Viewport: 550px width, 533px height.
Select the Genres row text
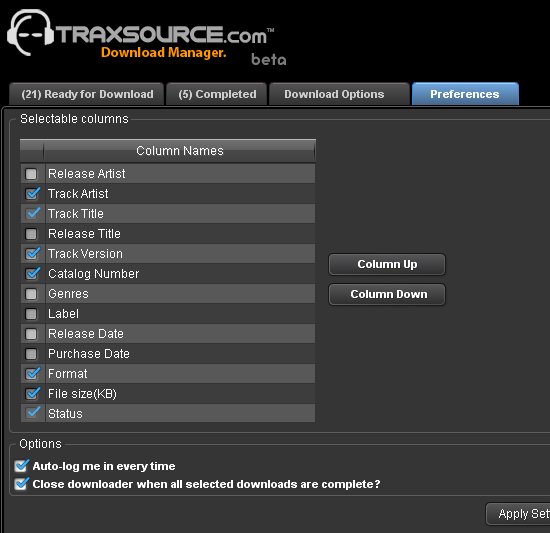point(68,294)
